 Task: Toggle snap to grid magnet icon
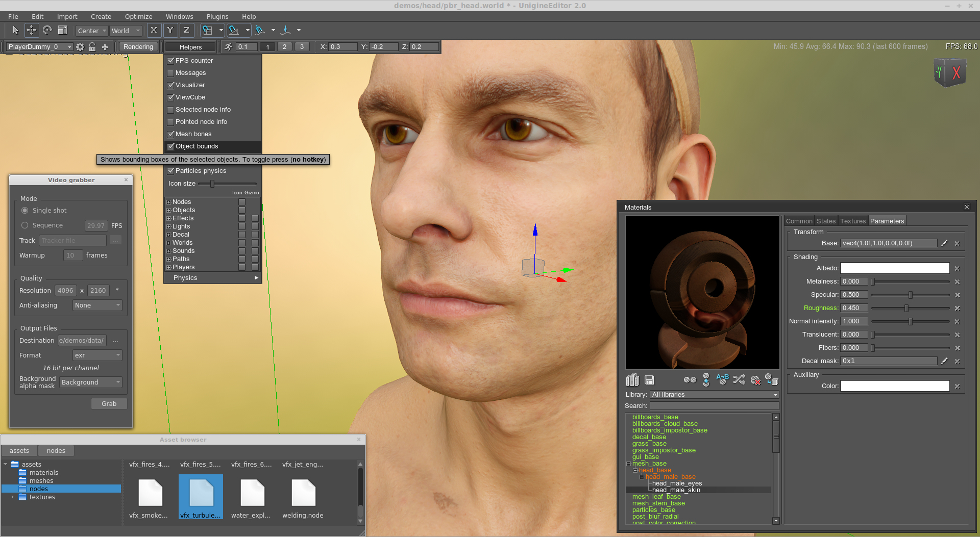click(207, 31)
